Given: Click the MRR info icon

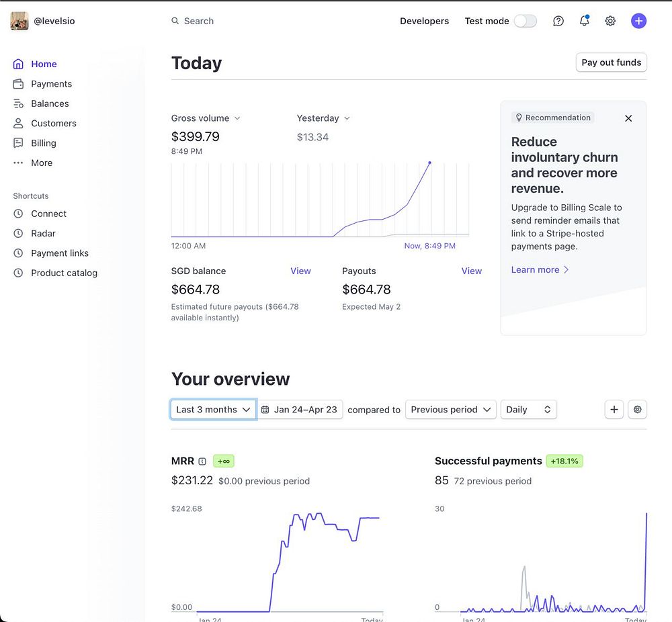Looking at the screenshot, I should (x=202, y=461).
